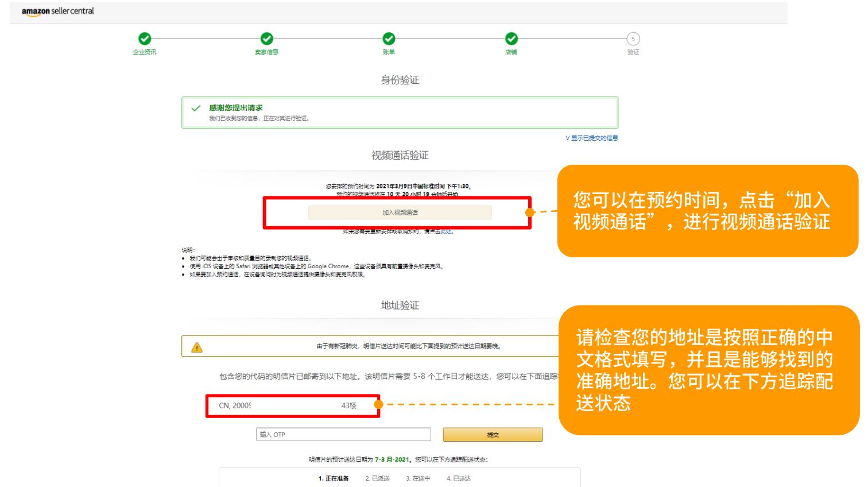Click the success checkmark beside 感谢您提出请求

(x=196, y=107)
